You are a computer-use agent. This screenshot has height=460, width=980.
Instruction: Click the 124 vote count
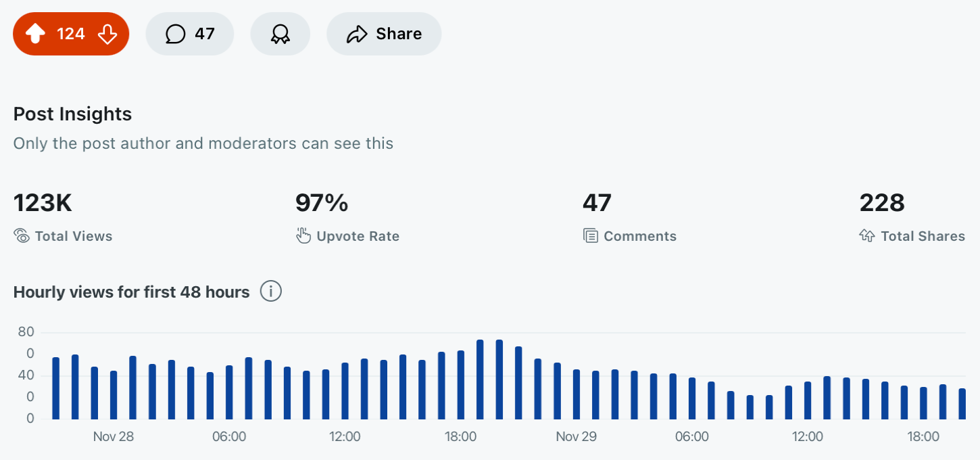(x=71, y=34)
